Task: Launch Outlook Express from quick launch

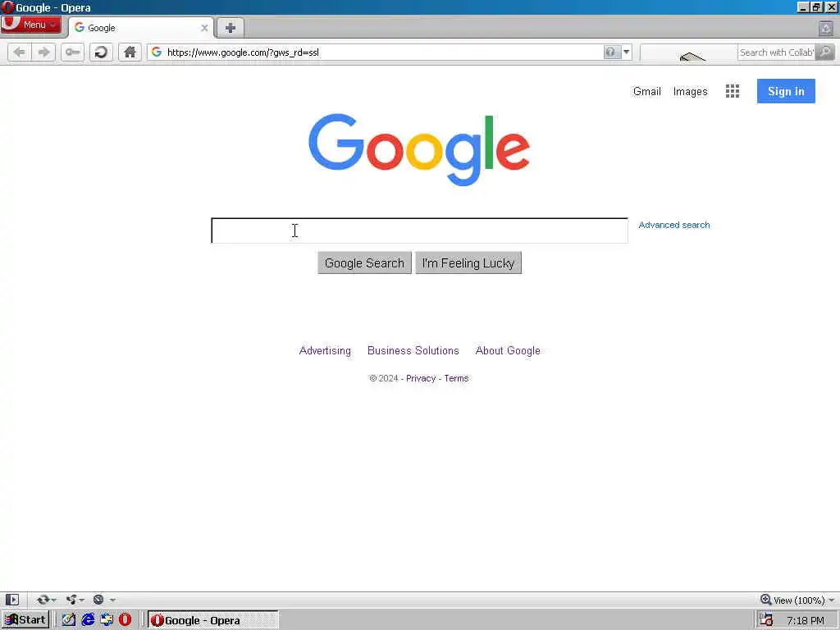Action: point(107,620)
